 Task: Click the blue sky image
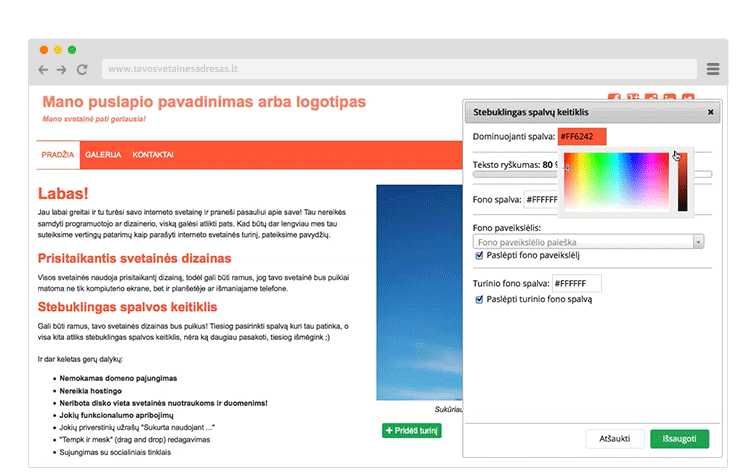coord(420,293)
